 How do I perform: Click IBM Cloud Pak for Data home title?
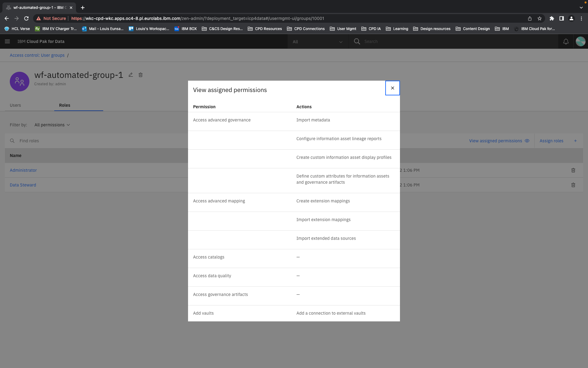(x=41, y=41)
